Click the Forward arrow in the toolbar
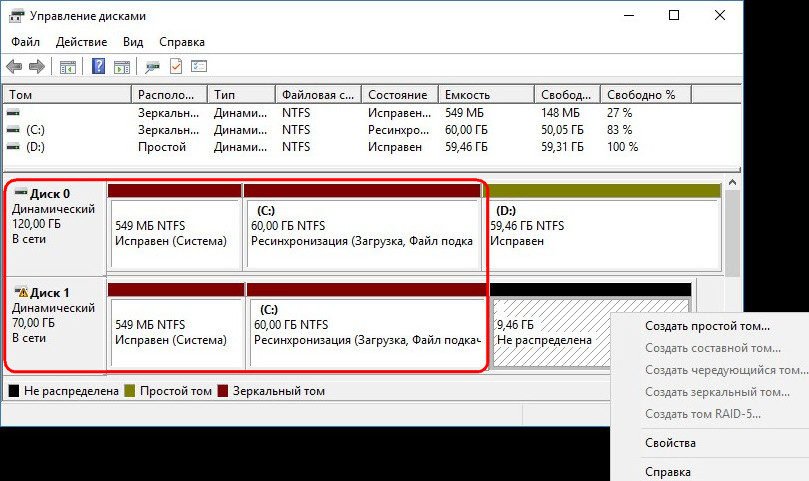 coord(37,67)
